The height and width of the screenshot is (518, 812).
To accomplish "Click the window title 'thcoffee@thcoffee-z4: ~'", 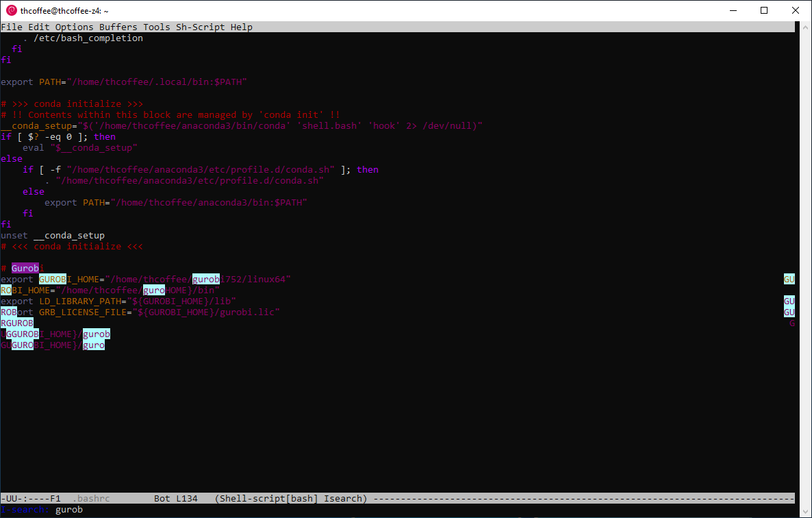I will click(64, 10).
